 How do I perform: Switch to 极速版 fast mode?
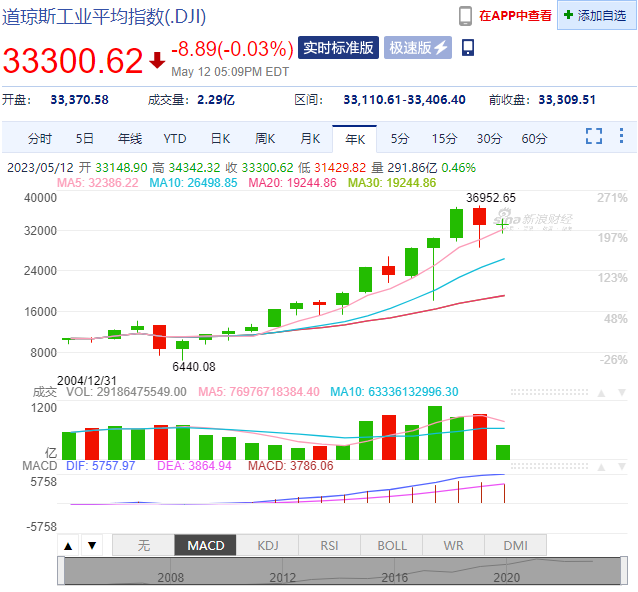418,47
